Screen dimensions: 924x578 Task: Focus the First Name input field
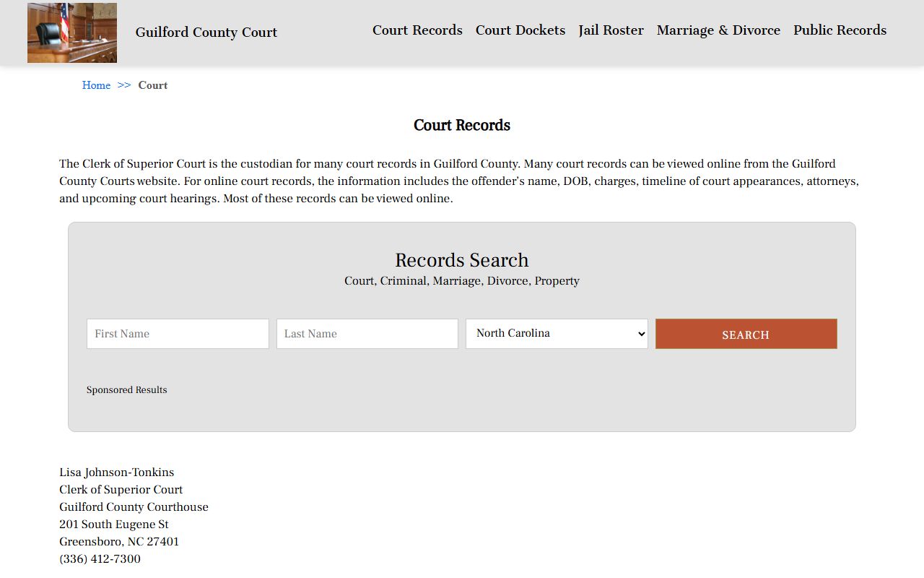(178, 334)
